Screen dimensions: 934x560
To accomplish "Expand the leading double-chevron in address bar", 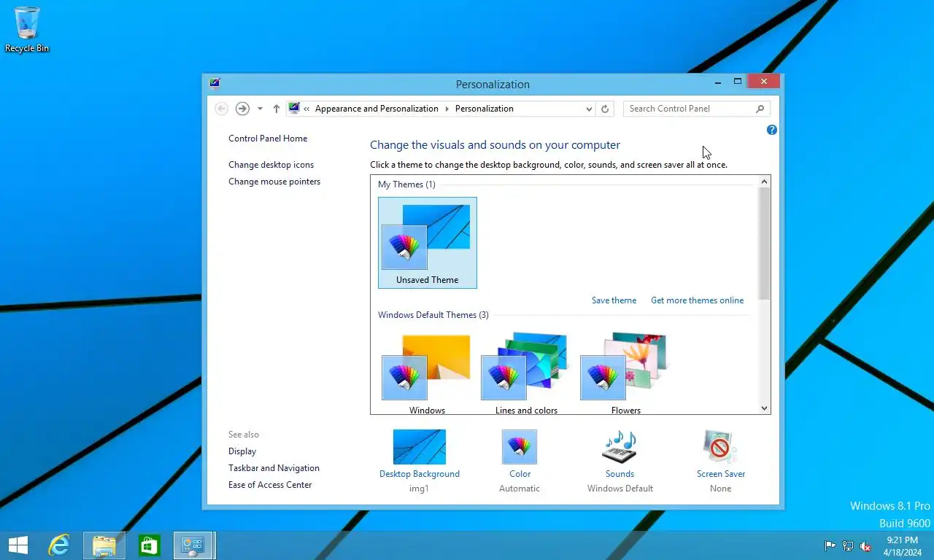I will [306, 109].
